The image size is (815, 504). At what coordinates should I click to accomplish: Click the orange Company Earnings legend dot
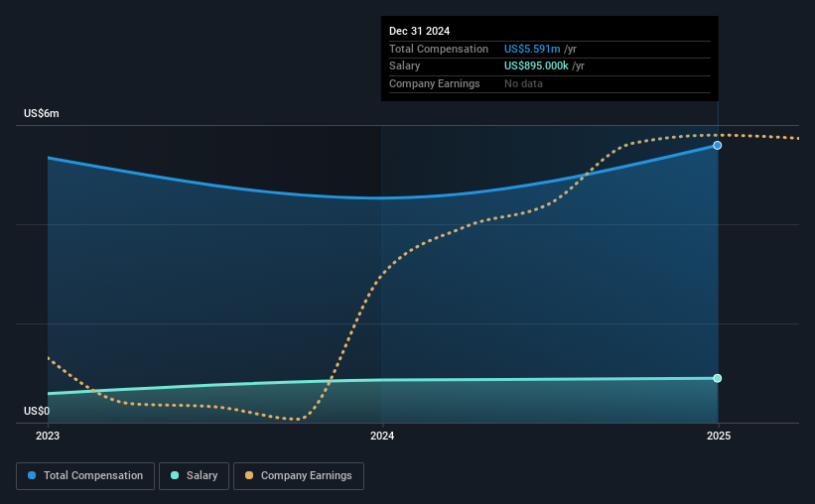click(249, 475)
